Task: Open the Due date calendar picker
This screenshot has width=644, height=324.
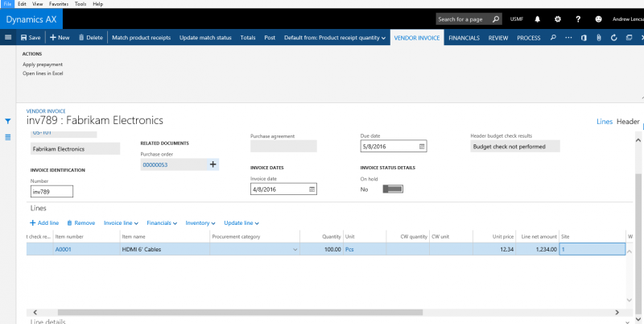Action: (x=422, y=147)
